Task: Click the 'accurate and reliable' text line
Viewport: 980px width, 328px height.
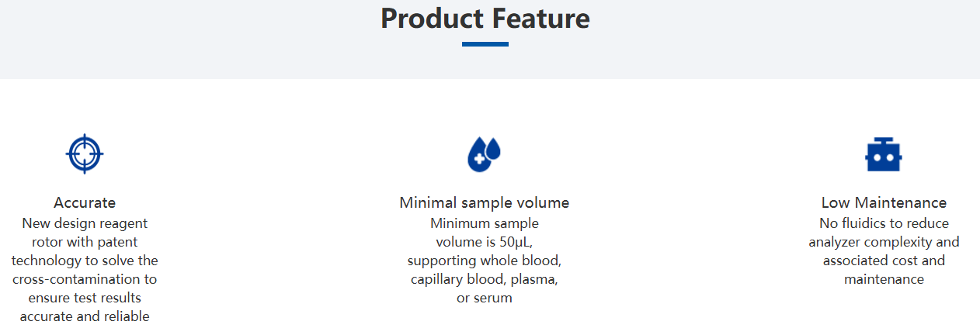Action: click(85, 316)
